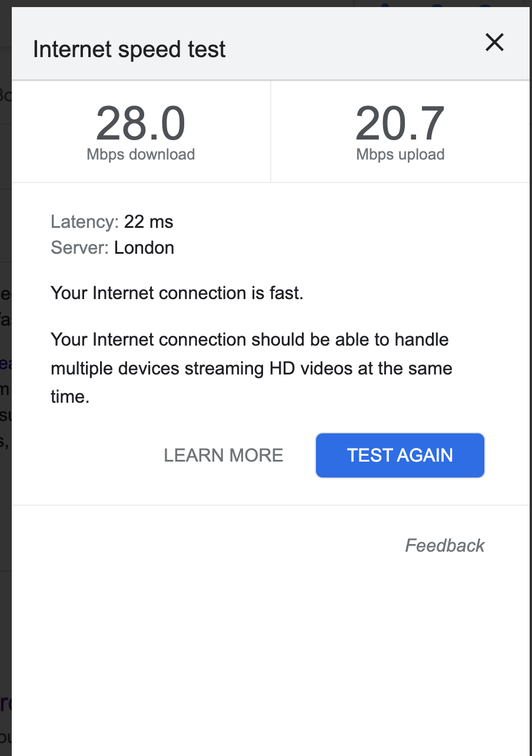Viewport: 532px width, 756px height.
Task: Click the London server name
Action: click(144, 248)
